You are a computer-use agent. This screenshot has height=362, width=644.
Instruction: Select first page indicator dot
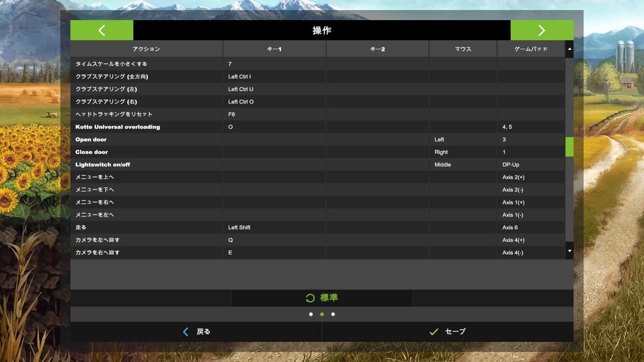point(311,314)
